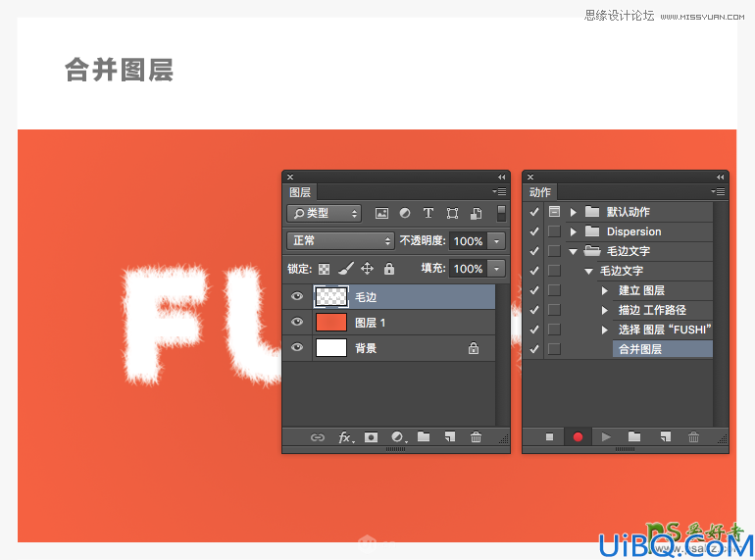Select the 图层 tab

click(300, 192)
